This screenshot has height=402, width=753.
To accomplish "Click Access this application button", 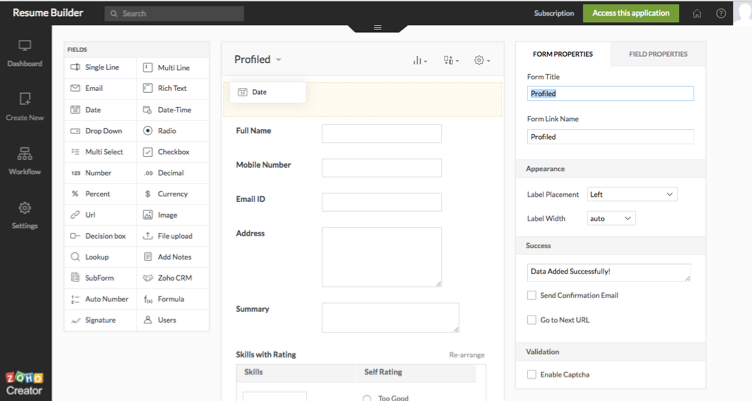I will click(631, 13).
